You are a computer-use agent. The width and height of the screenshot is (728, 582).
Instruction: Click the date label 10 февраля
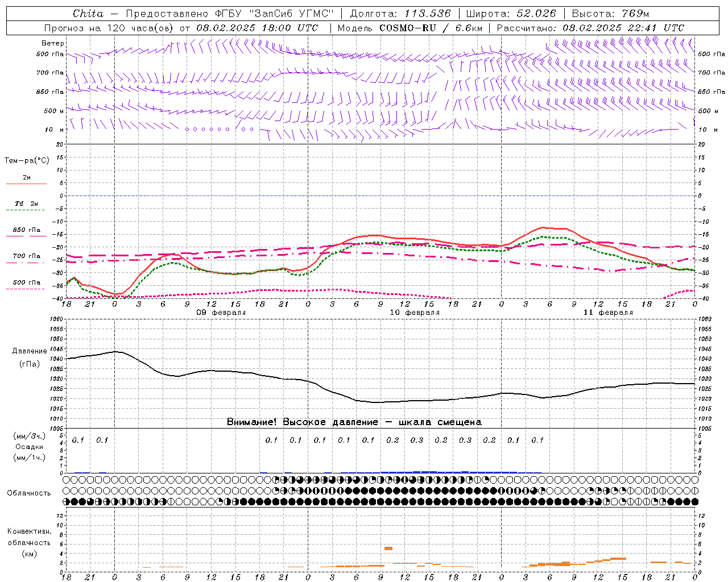415,313
